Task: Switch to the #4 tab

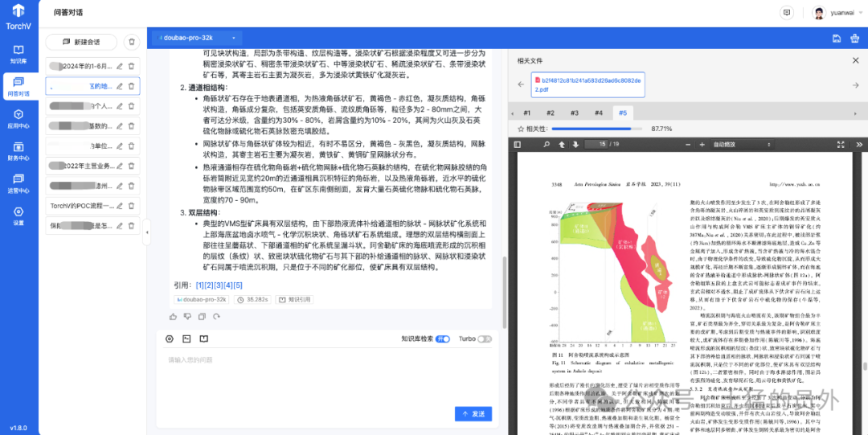Action: [599, 113]
